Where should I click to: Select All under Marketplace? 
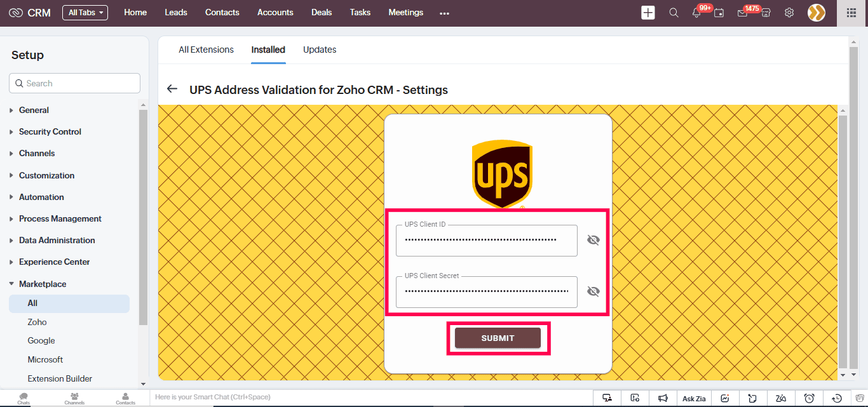pyautogui.click(x=69, y=304)
